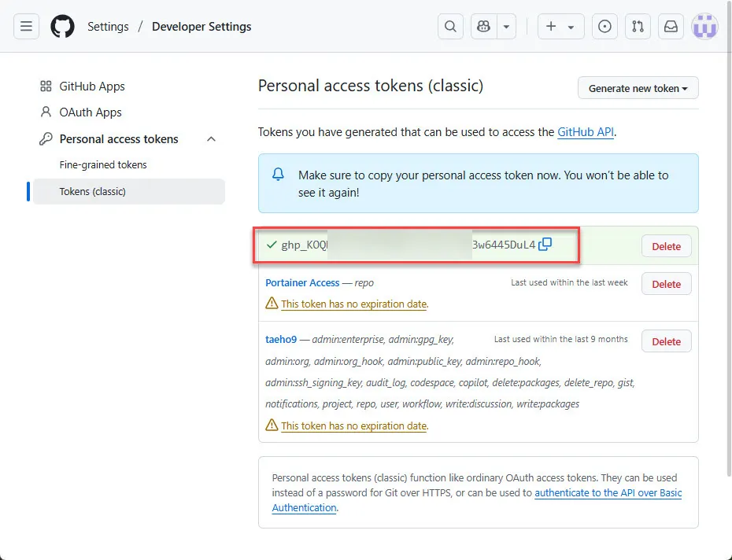Open the notifications inbox icon
The height and width of the screenshot is (560, 732).
[x=671, y=26]
